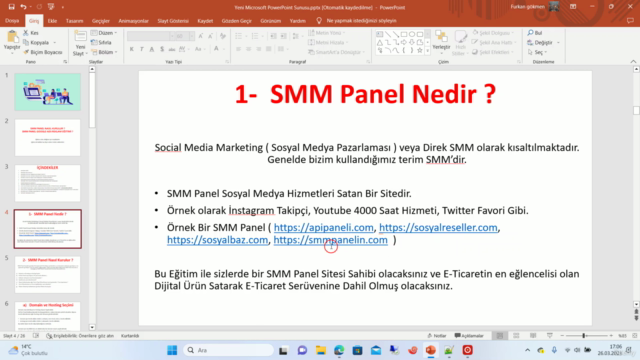Toggle bulleted list

point(238,36)
